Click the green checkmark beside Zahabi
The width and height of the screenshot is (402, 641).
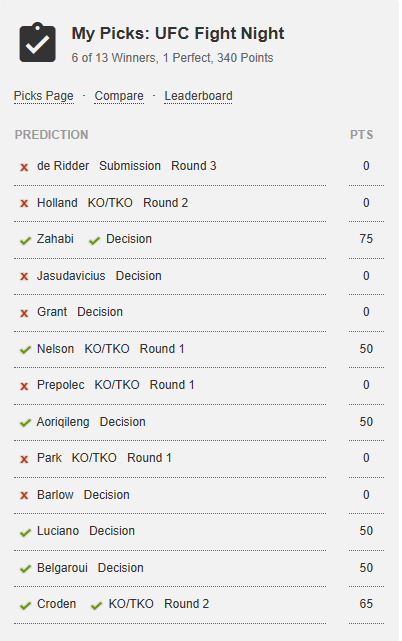point(25,240)
